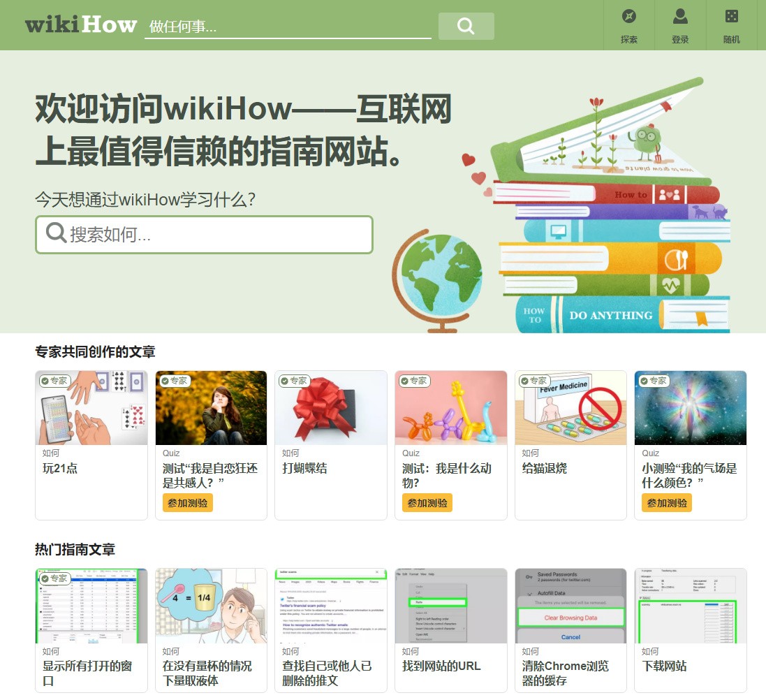The width and height of the screenshot is (766, 700).
Task: Open the 在没有量杯的情况下量取液体 article
Action: point(207,673)
